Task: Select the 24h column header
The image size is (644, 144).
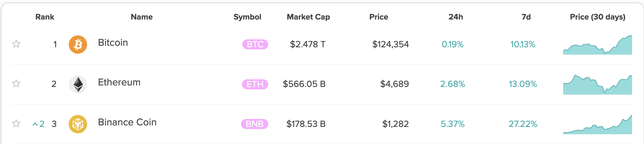Action: 456,17
